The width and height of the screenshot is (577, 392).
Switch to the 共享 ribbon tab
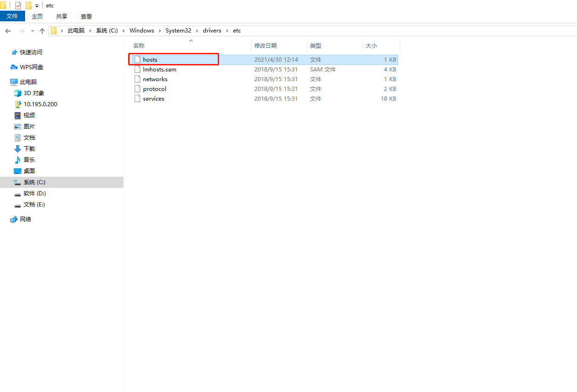[x=62, y=16]
